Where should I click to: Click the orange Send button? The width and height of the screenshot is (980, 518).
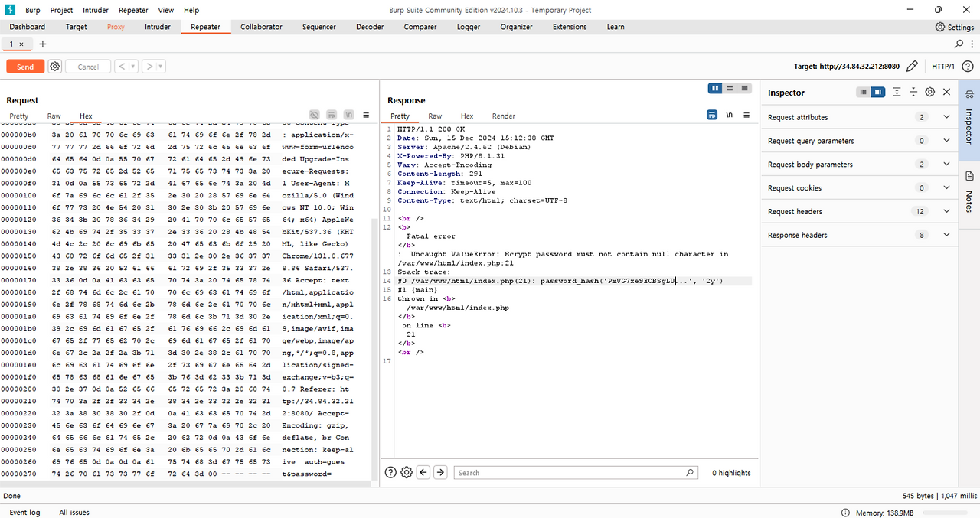[x=25, y=67]
